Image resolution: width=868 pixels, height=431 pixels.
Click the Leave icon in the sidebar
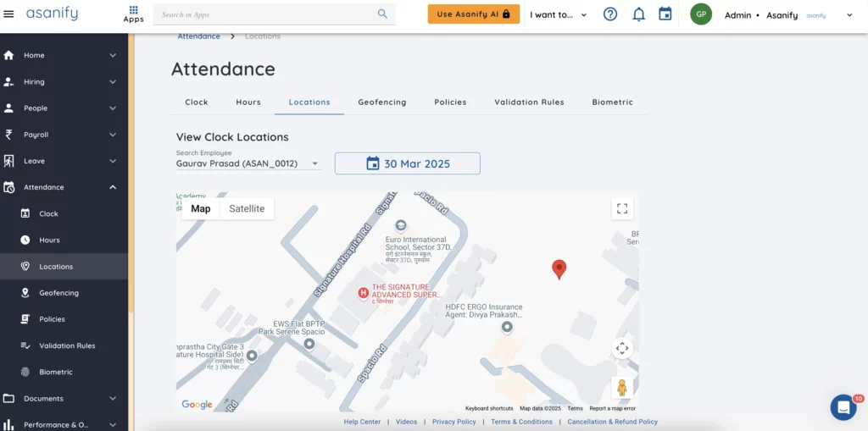pyautogui.click(x=8, y=161)
